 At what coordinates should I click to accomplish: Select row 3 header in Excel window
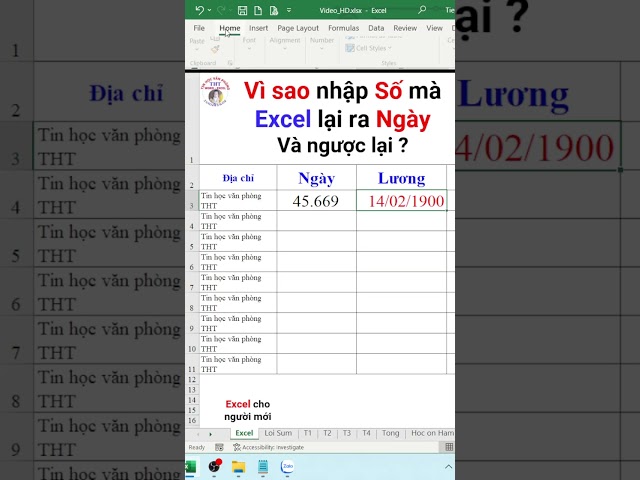tap(192, 200)
